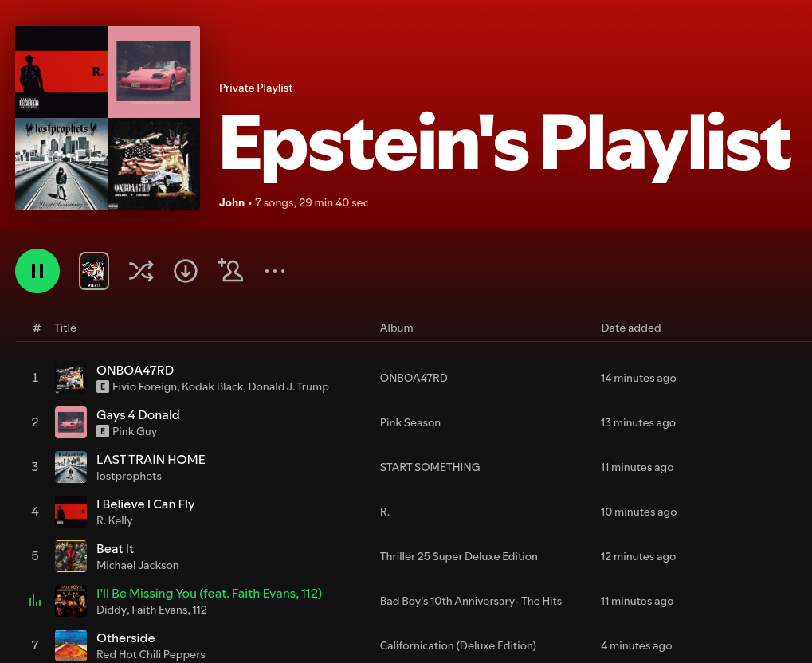Click the Pink Season track cover art
Viewport: 812px width, 663px height.
[71, 422]
